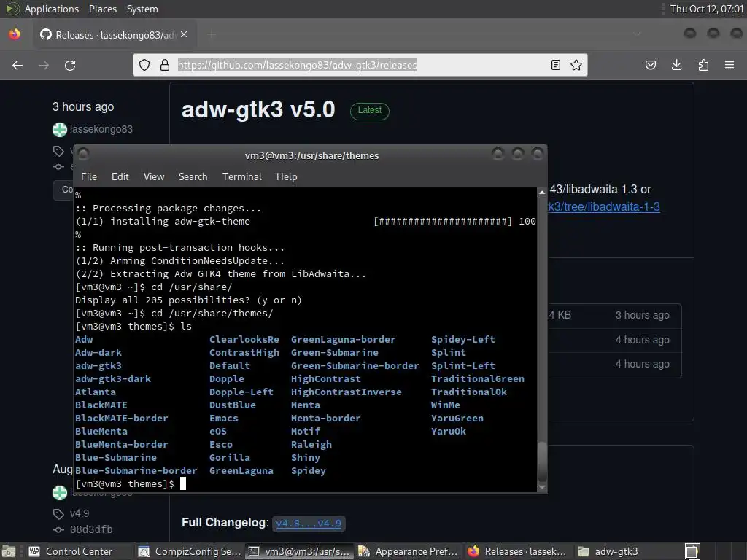The width and height of the screenshot is (747, 560).
Task: Click the Latest release badge
Action: tap(370, 111)
